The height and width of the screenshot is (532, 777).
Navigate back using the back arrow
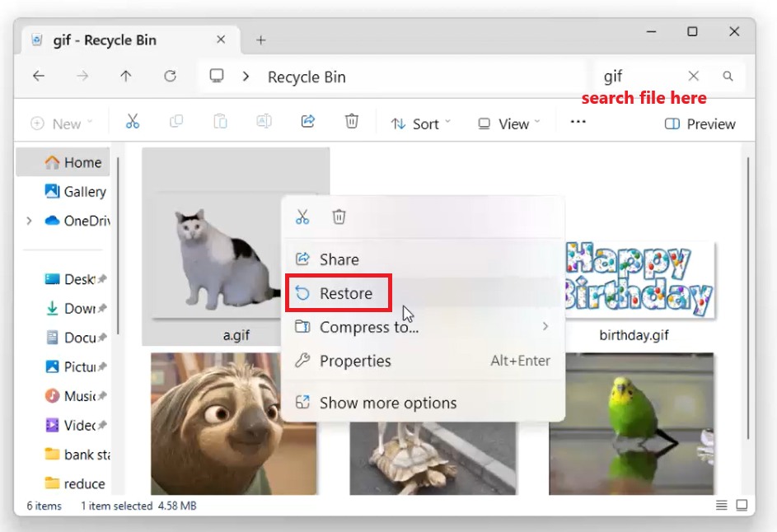[38, 76]
